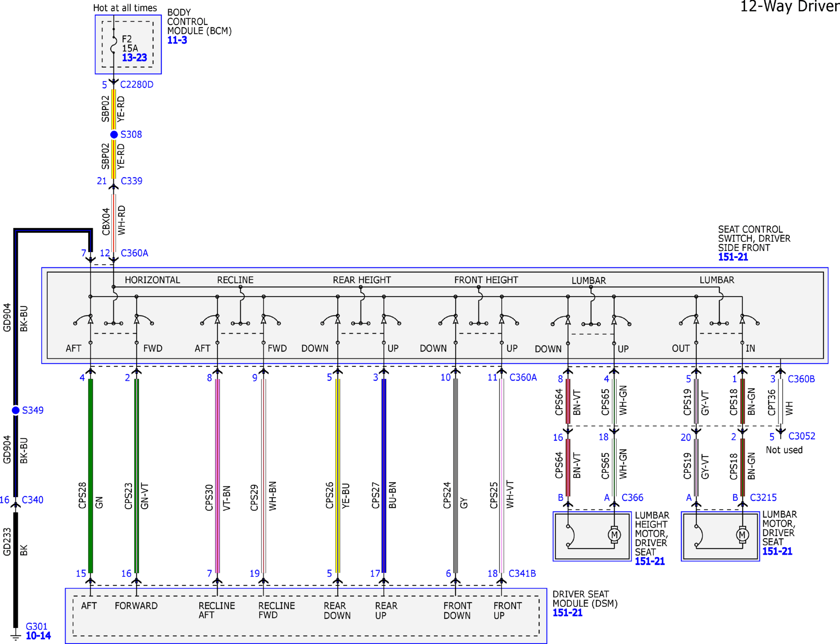Select the C2280D connector label

coord(137,84)
